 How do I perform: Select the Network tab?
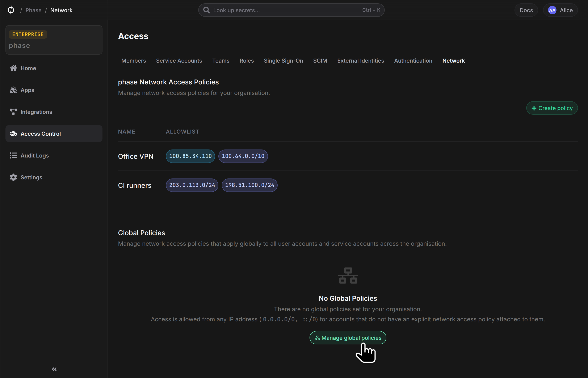(453, 61)
